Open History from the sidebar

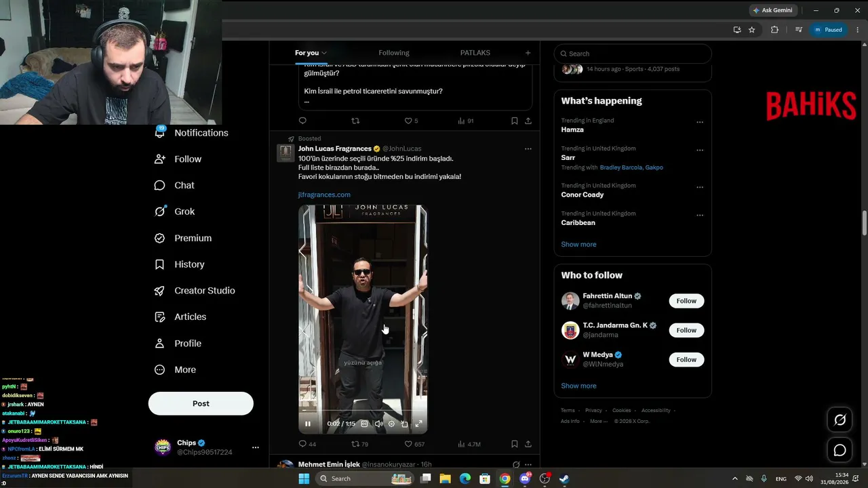pos(179,264)
